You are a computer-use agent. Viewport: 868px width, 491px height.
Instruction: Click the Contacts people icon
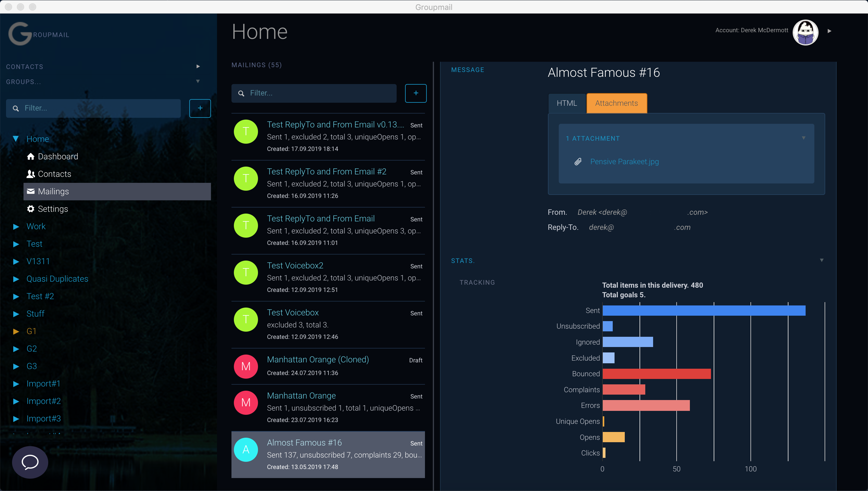pyautogui.click(x=31, y=174)
